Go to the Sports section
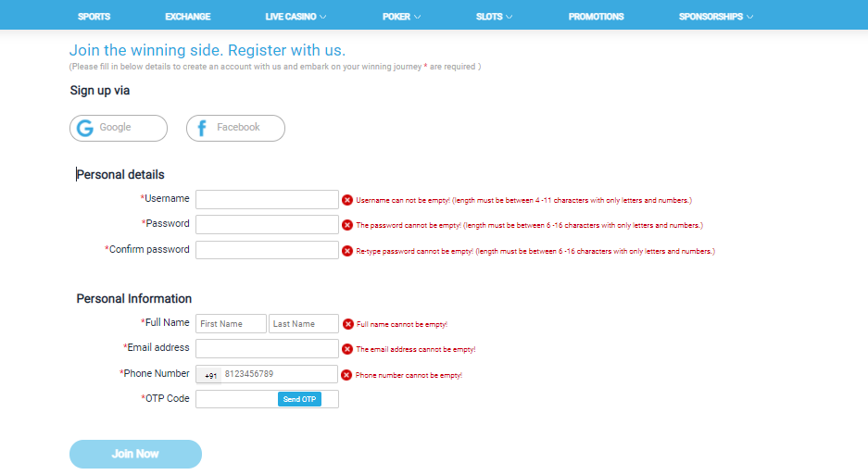The image size is (868, 475). click(94, 17)
